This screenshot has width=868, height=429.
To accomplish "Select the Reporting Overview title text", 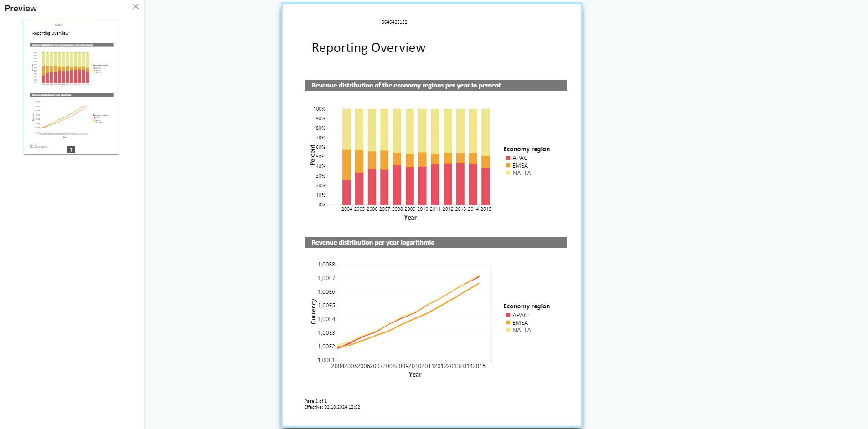I will tap(368, 48).
